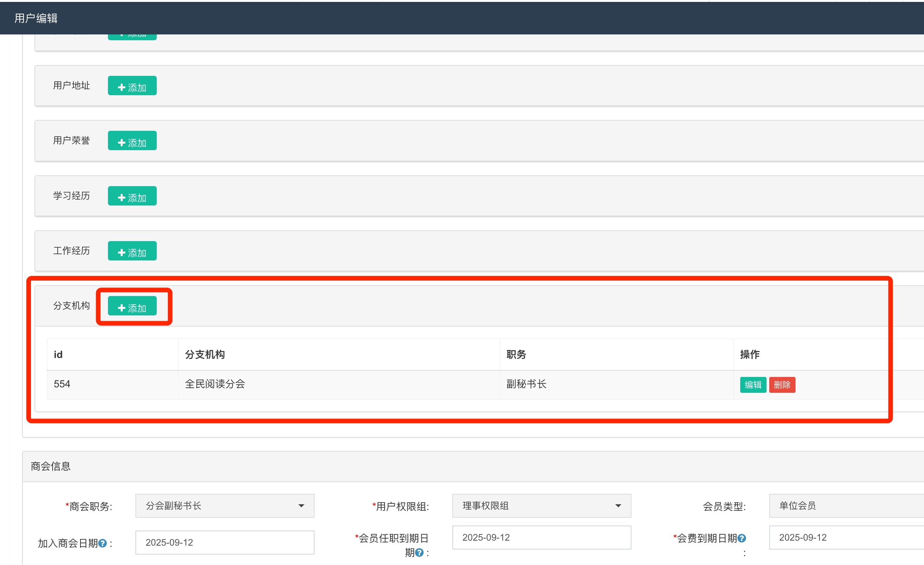Click help icon beside 会费到期日期
This screenshot has width=924, height=565.
click(x=741, y=538)
